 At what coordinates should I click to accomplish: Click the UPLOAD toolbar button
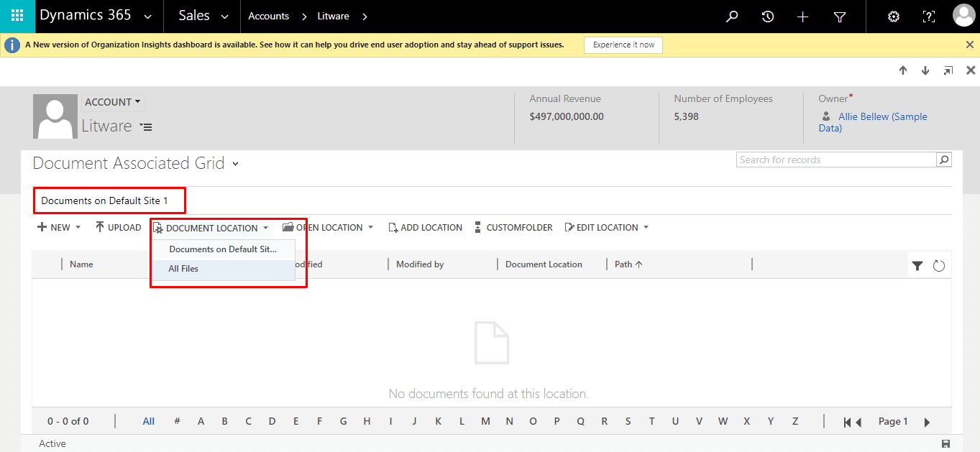pyautogui.click(x=119, y=227)
